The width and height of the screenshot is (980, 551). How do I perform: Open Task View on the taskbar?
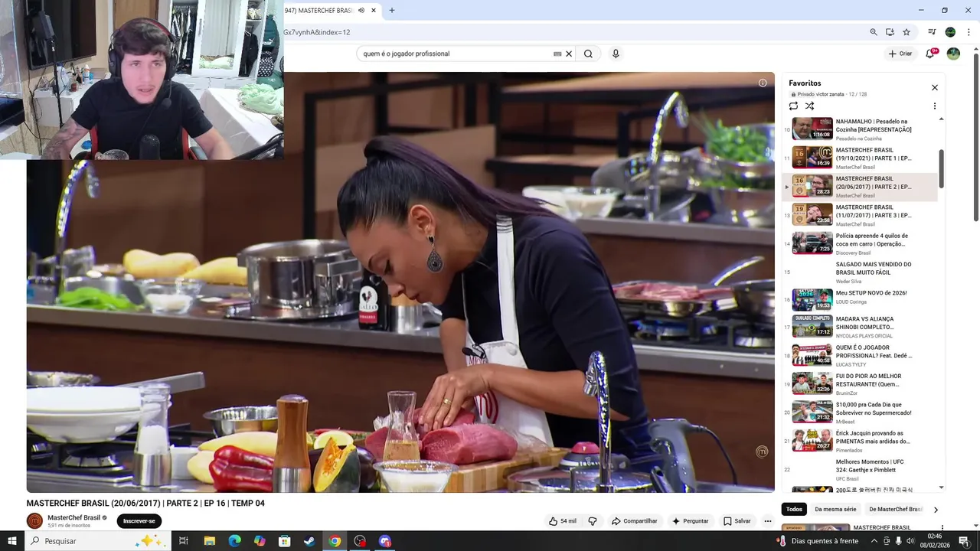click(184, 541)
